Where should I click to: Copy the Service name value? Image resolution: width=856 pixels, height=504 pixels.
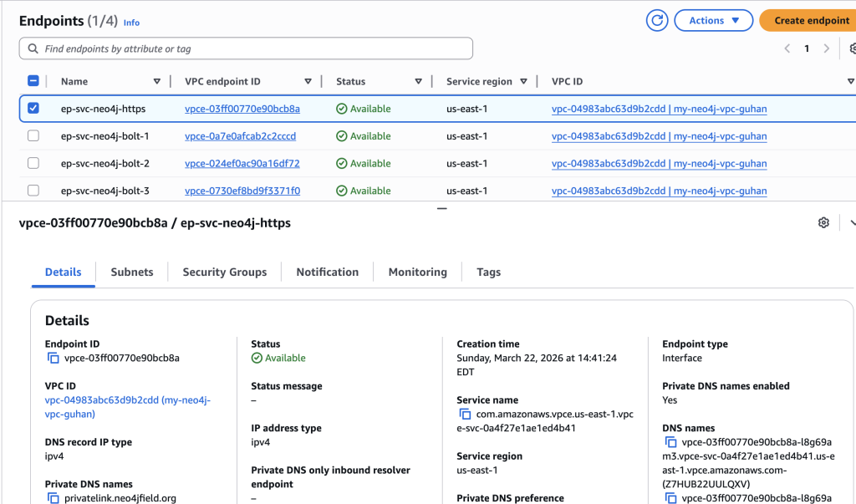[x=465, y=415]
